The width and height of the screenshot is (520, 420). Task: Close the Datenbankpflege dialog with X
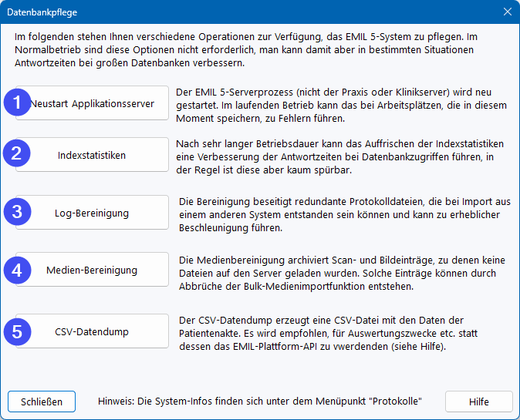tap(507, 12)
